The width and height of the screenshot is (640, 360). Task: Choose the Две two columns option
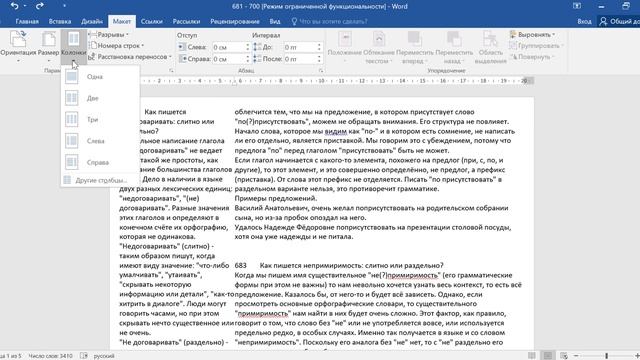click(x=100, y=98)
